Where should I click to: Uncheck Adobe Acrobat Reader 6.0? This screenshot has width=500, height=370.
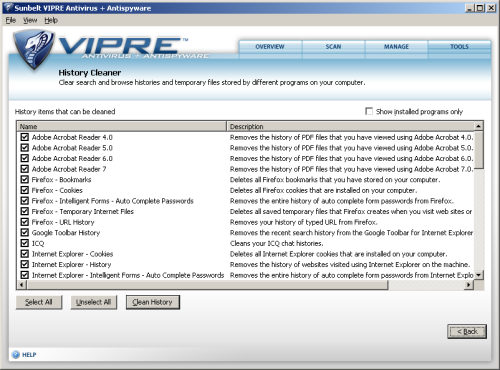coord(25,158)
